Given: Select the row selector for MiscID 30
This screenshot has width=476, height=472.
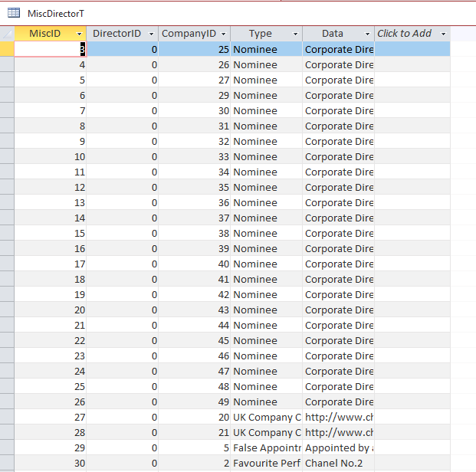Looking at the screenshot, I should click(x=7, y=463).
